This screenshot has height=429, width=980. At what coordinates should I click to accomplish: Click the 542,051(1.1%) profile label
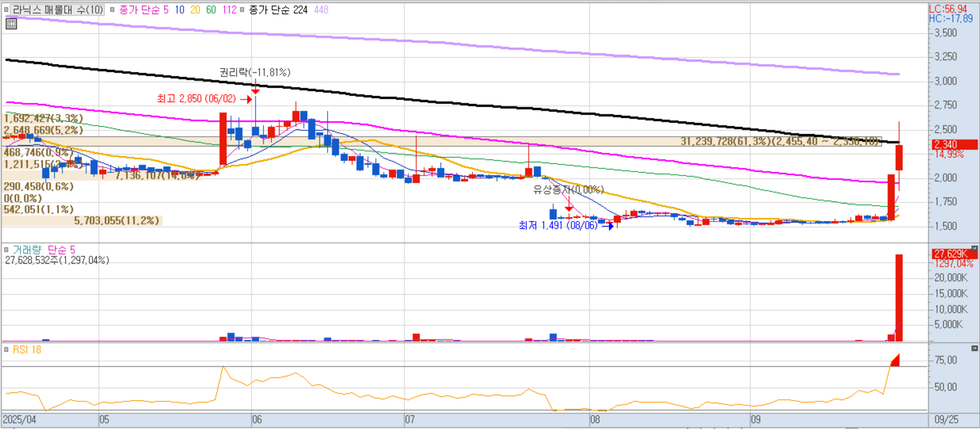pos(39,210)
